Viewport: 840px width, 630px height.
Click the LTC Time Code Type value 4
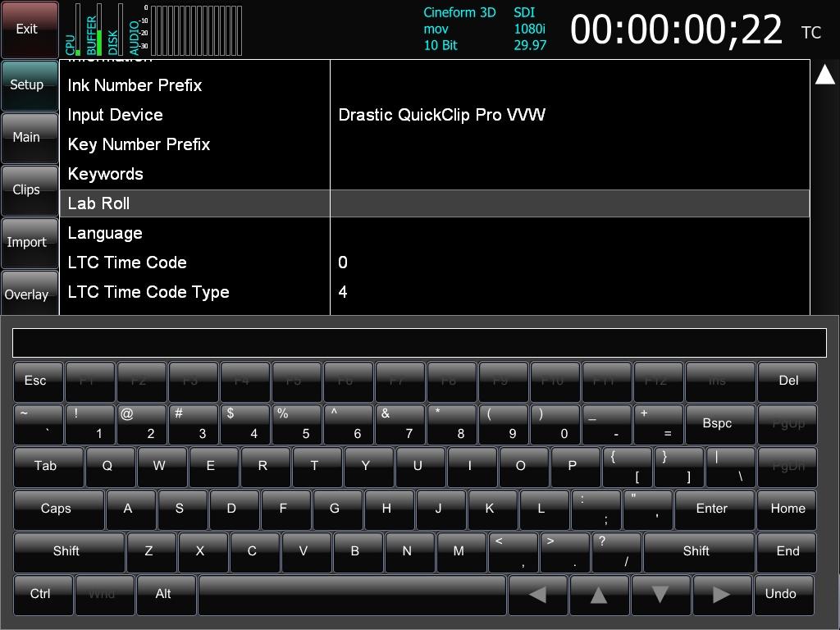343,292
